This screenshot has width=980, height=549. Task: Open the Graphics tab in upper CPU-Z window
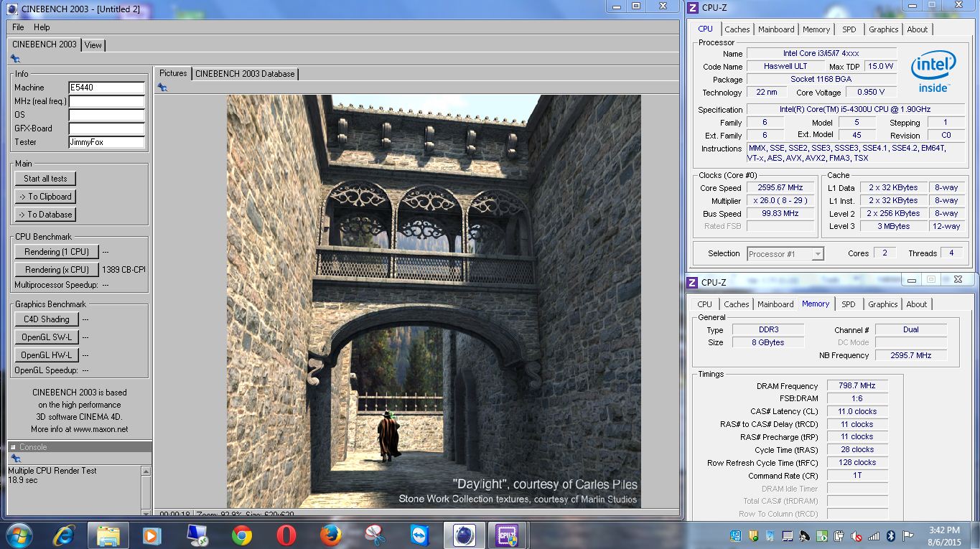pyautogui.click(x=883, y=29)
